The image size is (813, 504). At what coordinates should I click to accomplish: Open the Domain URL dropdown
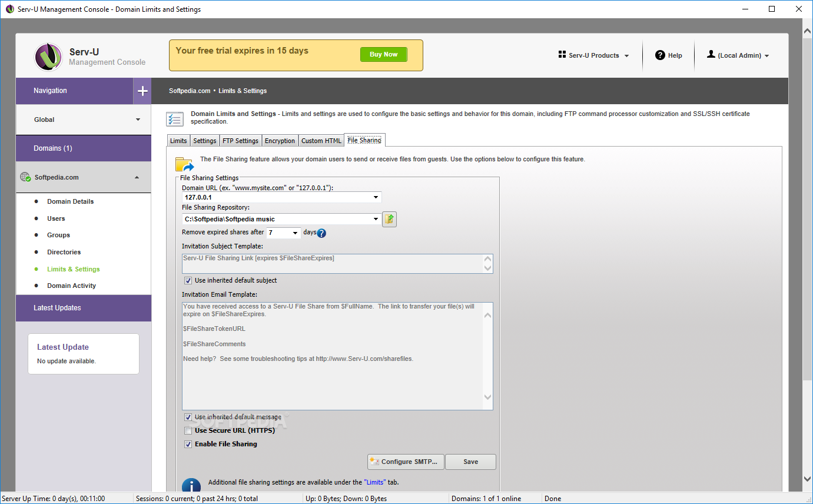click(376, 197)
